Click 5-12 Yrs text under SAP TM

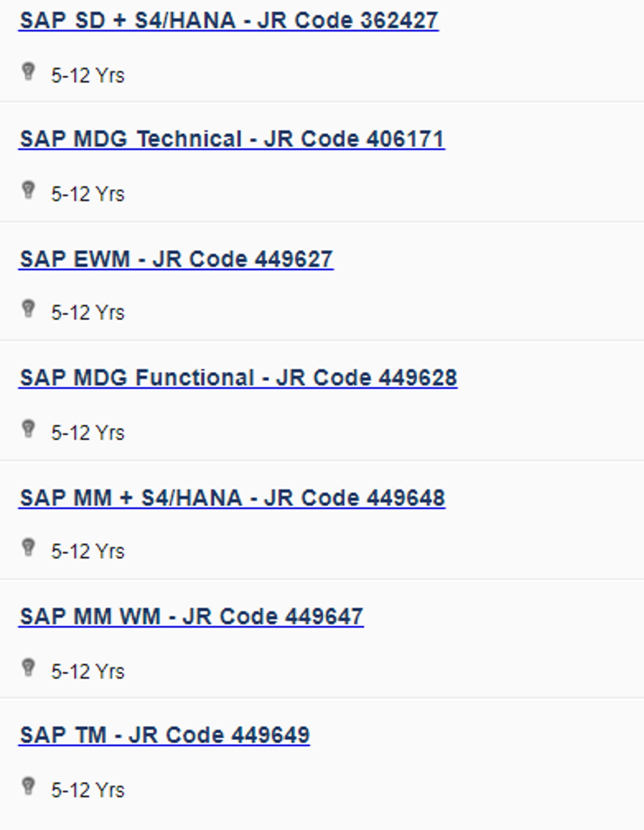point(88,790)
